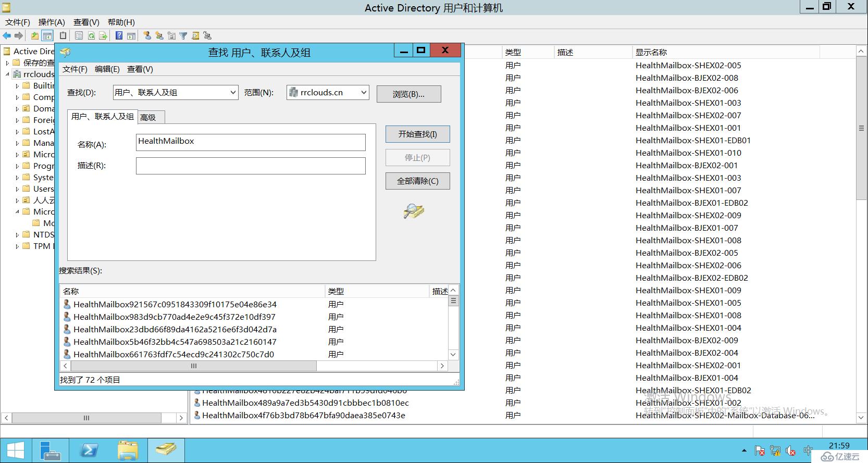
Task: Click the Back arrow in the main toolbar
Action: pos(7,36)
